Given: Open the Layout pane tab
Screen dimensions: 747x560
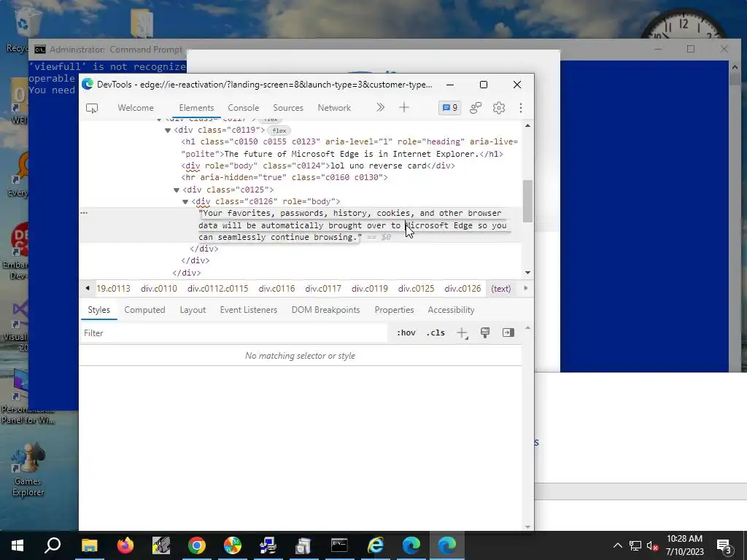Looking at the screenshot, I should (193, 310).
